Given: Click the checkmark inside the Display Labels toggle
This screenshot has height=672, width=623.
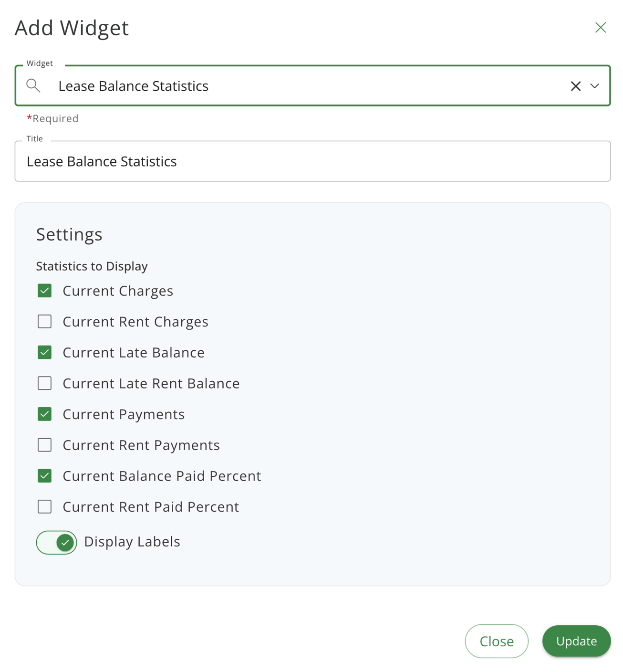Looking at the screenshot, I should click(65, 542).
